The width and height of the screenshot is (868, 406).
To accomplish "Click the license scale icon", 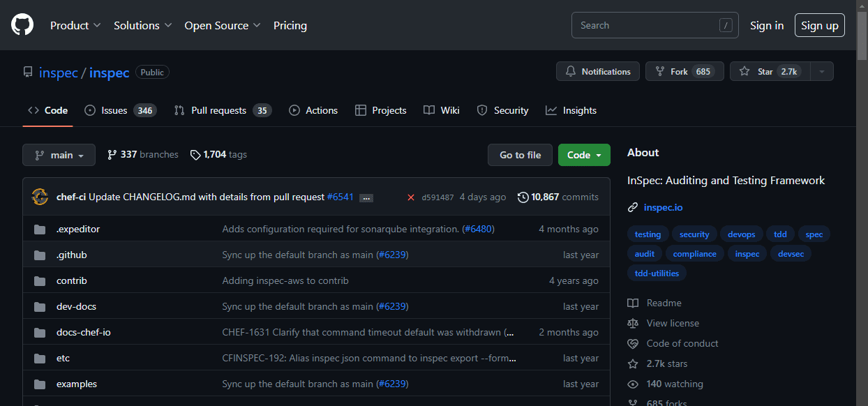I will (633, 323).
